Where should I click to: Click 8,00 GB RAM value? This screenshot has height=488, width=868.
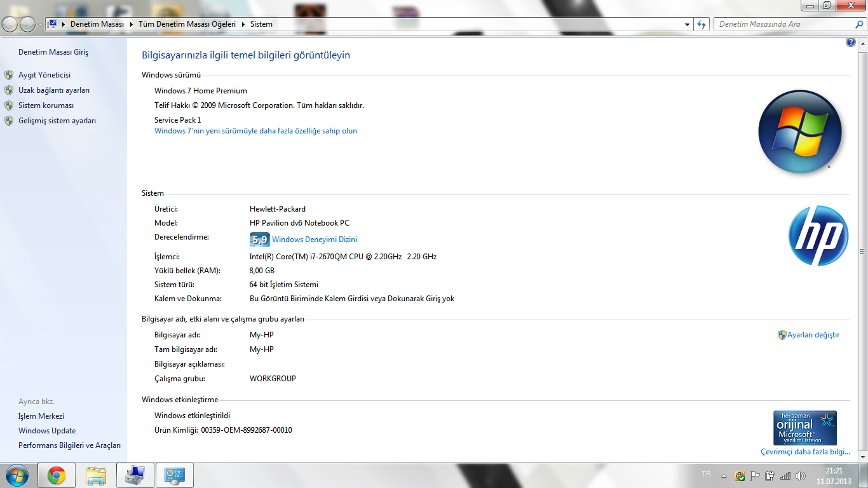(x=262, y=271)
